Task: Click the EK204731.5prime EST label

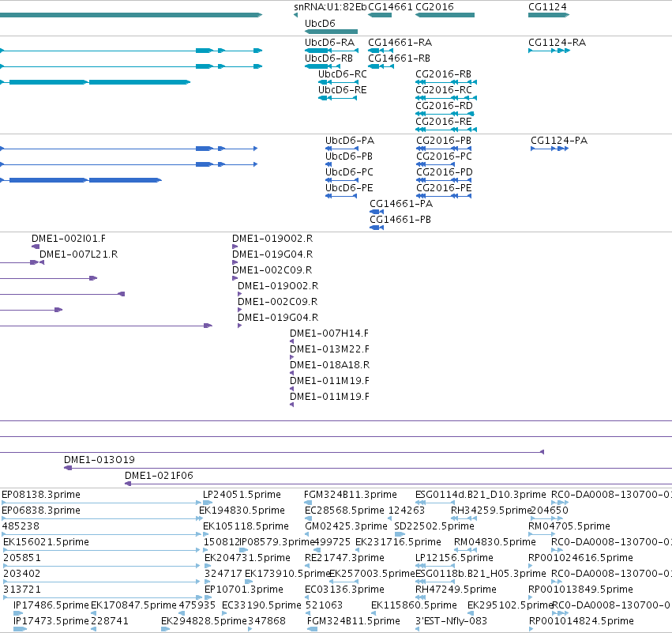Action: pos(247,559)
